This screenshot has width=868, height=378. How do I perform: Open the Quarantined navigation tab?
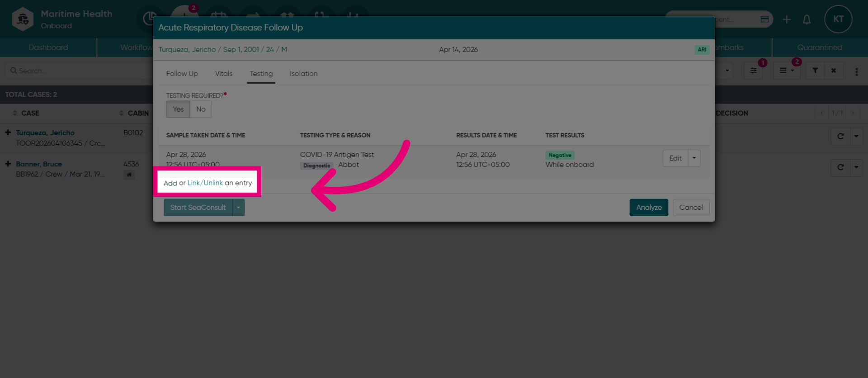820,47
